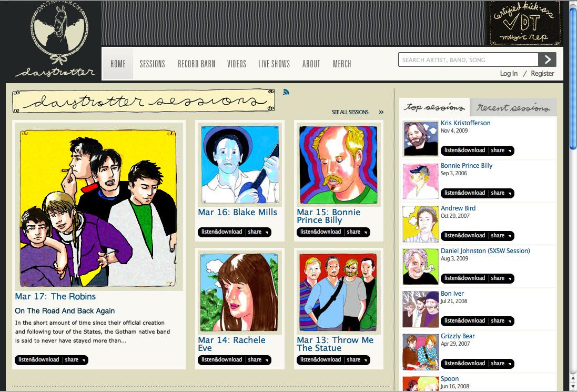Click the double arrow beside See All Sessions
The height and width of the screenshot is (392, 577).
(381, 112)
